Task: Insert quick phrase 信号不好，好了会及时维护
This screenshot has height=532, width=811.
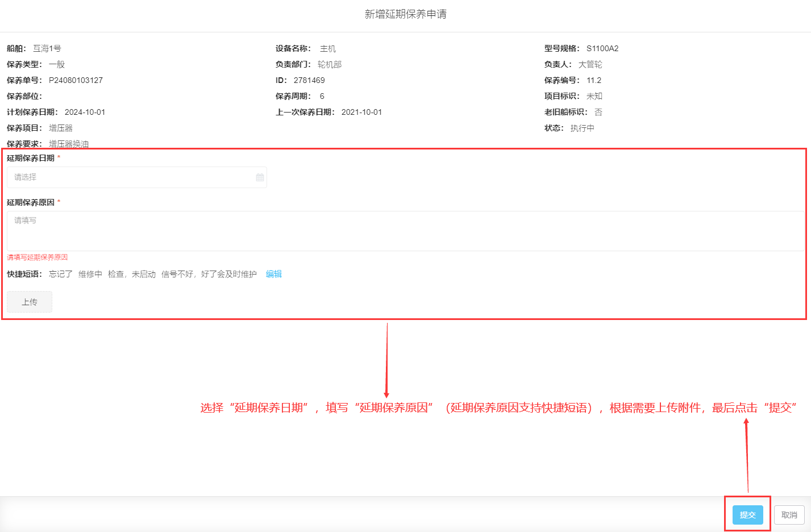Action: tap(209, 274)
